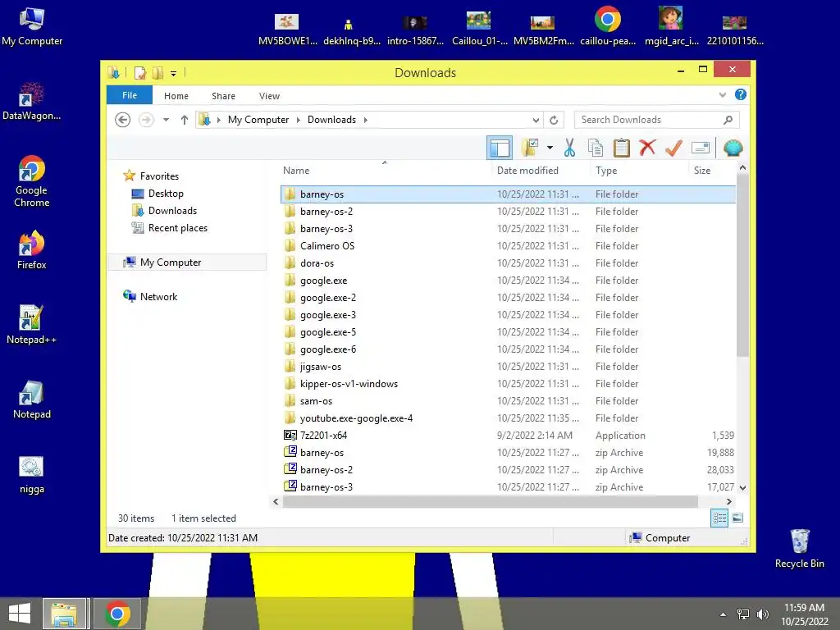This screenshot has width=840, height=630.
Task: Click the Copy documents icon
Action: tap(596, 148)
